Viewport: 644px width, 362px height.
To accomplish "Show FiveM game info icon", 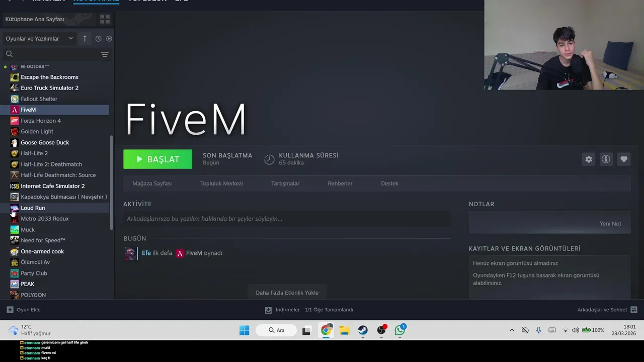I will coord(606,159).
